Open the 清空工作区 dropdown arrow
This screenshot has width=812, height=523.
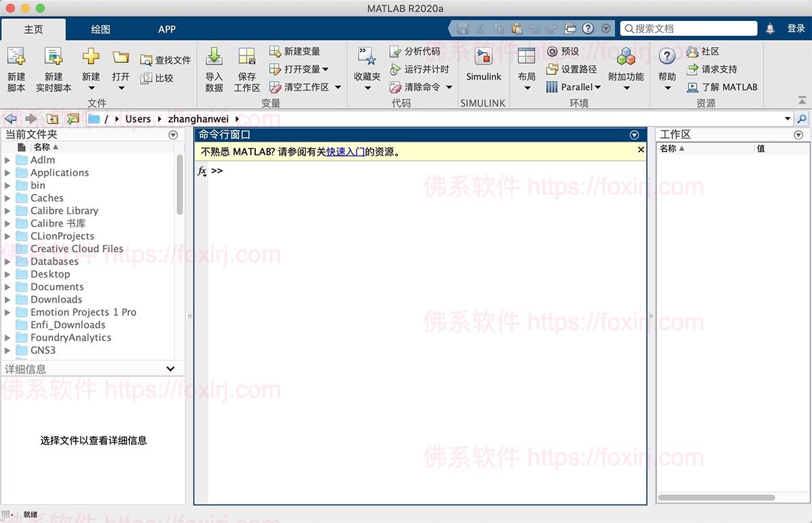tap(338, 87)
